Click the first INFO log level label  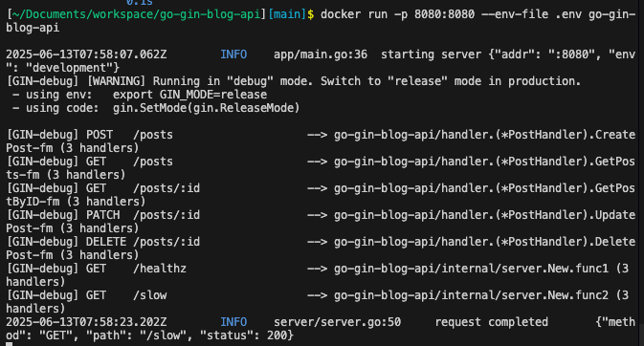(x=233, y=54)
